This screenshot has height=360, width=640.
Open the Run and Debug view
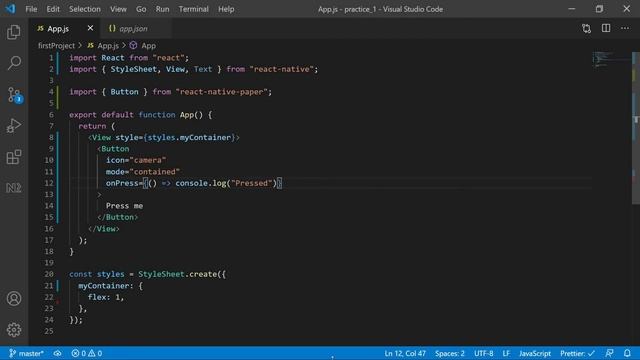point(14,126)
